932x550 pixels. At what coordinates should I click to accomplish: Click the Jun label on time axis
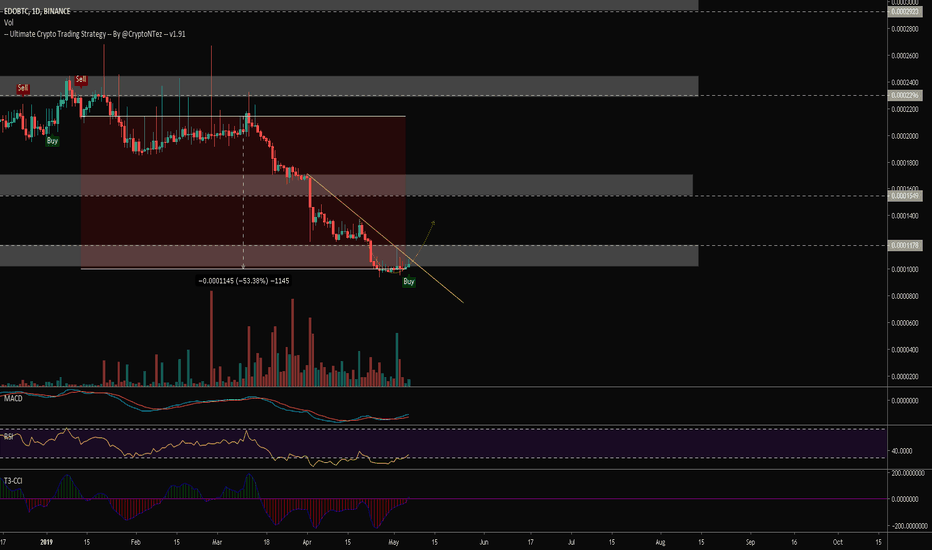[484, 542]
